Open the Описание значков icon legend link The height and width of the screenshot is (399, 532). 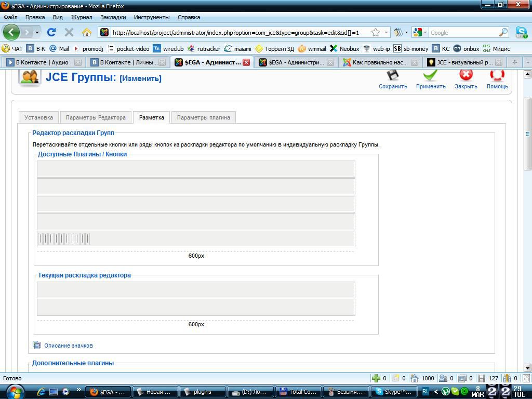tap(68, 345)
